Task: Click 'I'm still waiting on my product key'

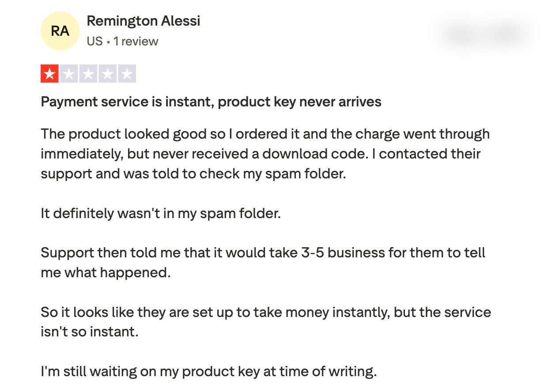Action: tap(208, 371)
